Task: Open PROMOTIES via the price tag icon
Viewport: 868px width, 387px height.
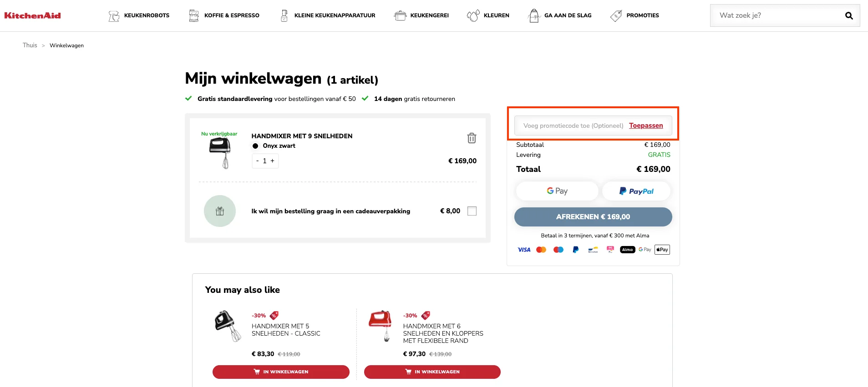Action: tap(616, 15)
